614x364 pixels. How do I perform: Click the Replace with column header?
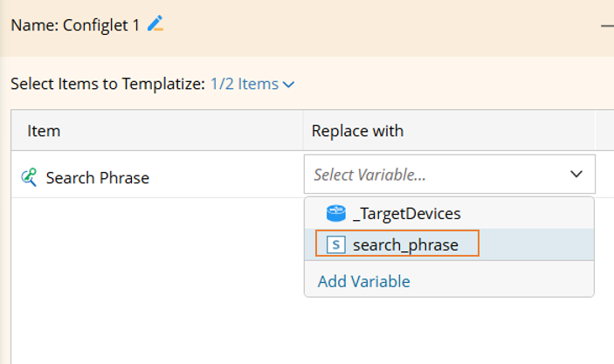coord(358,131)
